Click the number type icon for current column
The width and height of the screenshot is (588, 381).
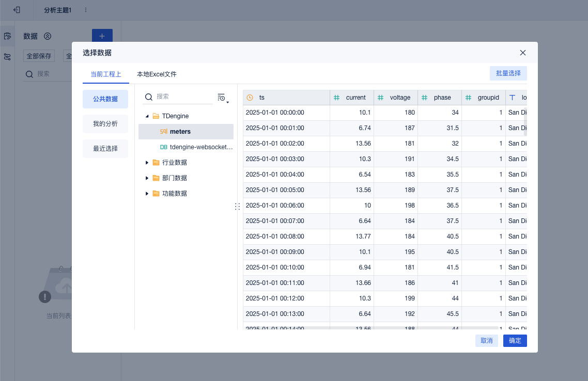coord(337,98)
